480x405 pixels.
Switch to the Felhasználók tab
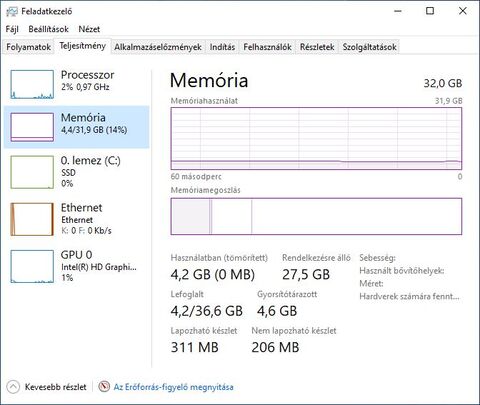click(267, 47)
